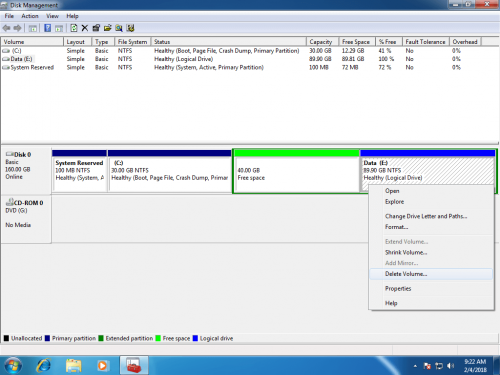Click the black Unallocated legend swatch
This screenshot has width=500, height=375.
pyautogui.click(x=6, y=338)
